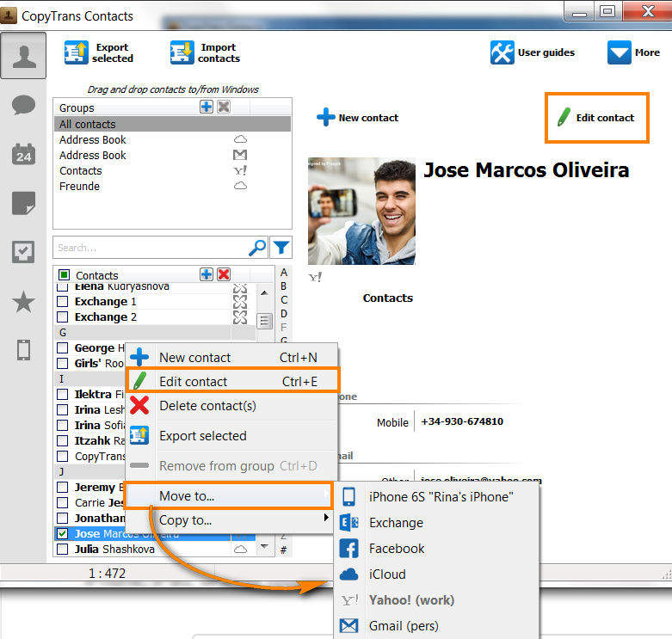This screenshot has height=639, width=672.
Task: Check the Exchange 1 contact checkbox
Action: coord(63,302)
